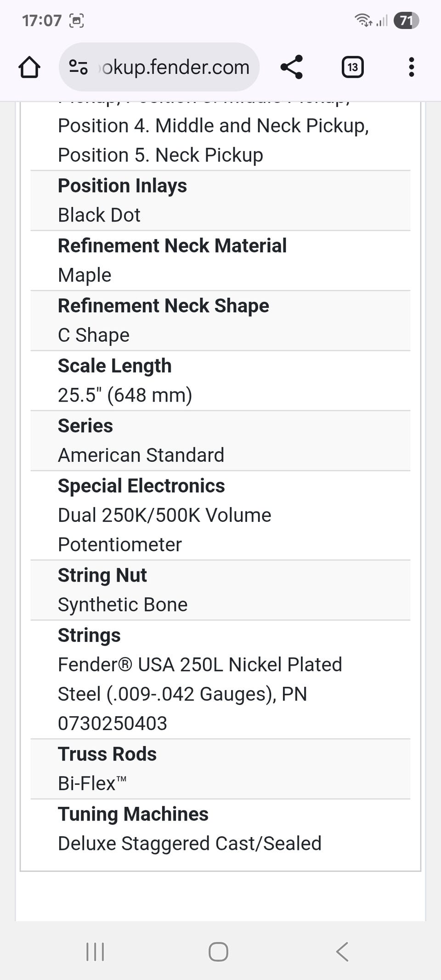
Task: Tap the browser home icon
Action: point(29,68)
